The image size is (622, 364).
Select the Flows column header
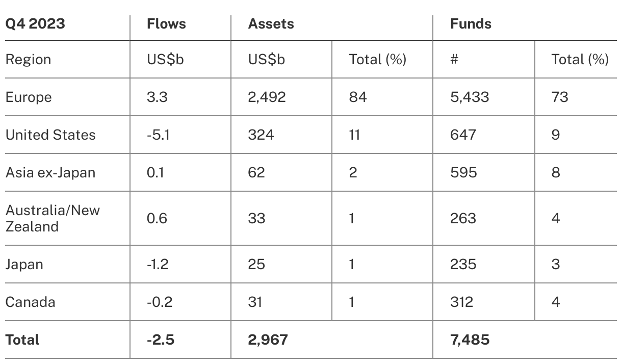(x=166, y=23)
